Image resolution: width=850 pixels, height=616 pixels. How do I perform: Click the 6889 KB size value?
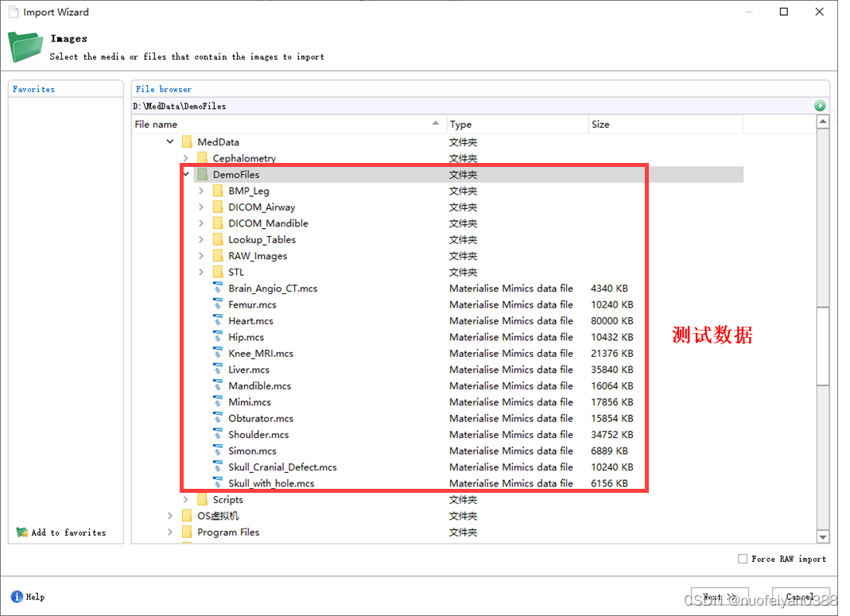click(609, 451)
